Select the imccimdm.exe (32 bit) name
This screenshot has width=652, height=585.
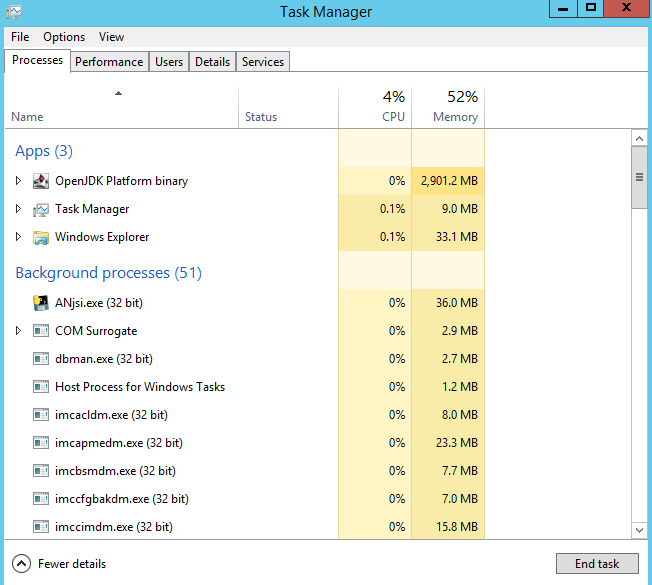[114, 527]
